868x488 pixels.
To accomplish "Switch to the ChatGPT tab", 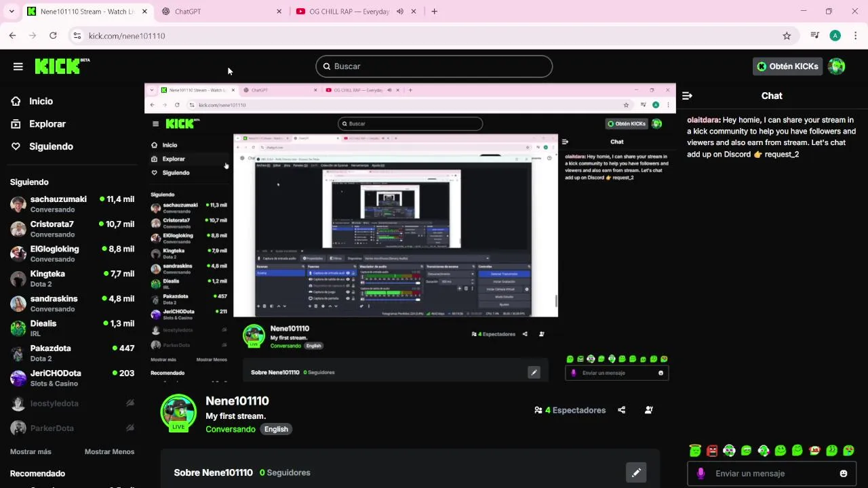I will (220, 12).
